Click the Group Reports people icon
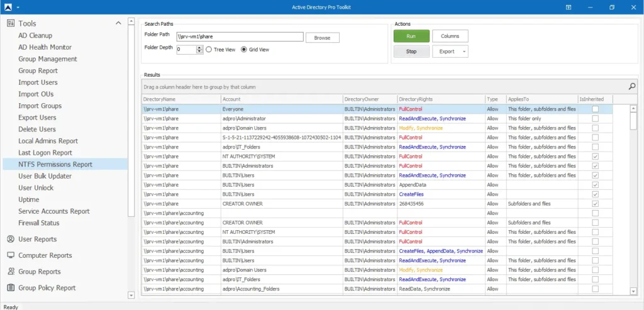This screenshot has width=644, height=310. (x=11, y=272)
